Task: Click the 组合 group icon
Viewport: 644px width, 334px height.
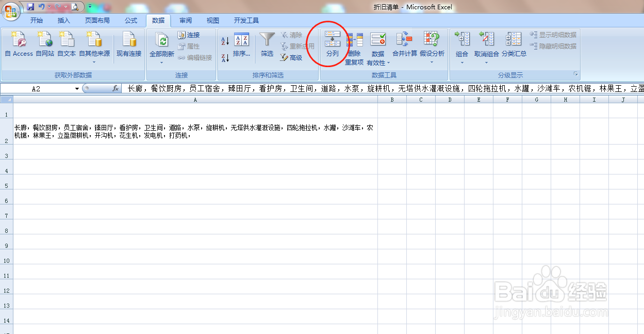Action: [x=463, y=39]
